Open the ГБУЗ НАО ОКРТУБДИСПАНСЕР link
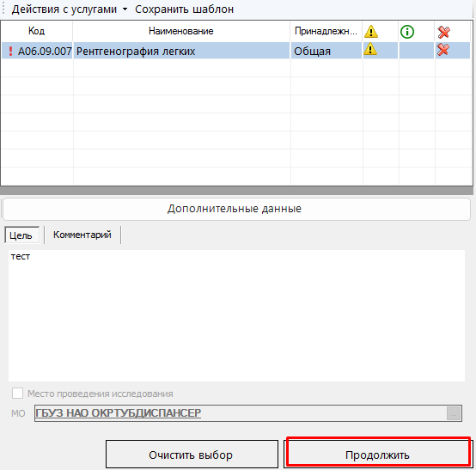Image resolution: width=476 pixels, height=470 pixels. click(x=118, y=413)
